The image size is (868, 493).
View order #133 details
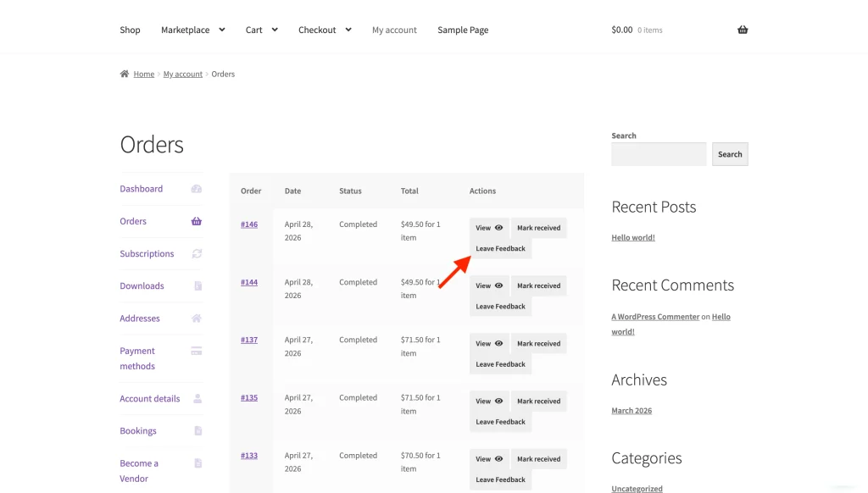[489, 459]
